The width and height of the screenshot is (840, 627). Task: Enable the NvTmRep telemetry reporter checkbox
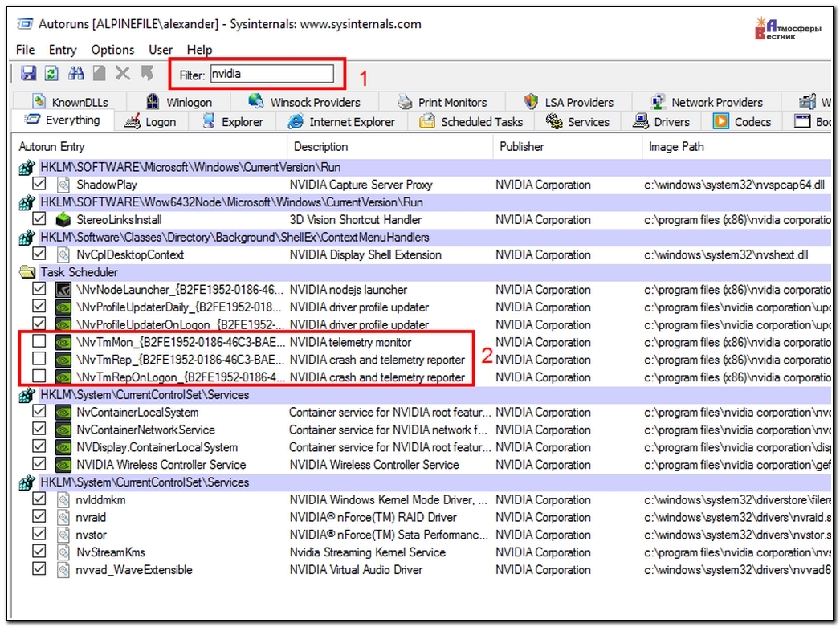39,358
